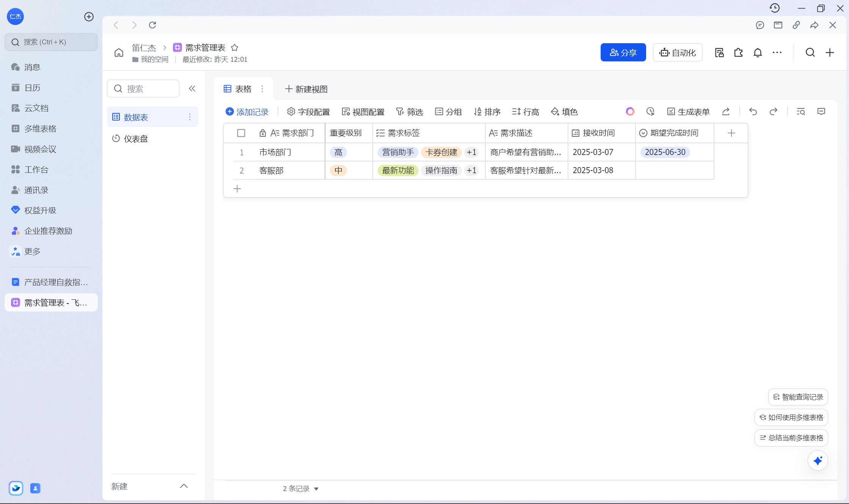This screenshot has height=504, width=849.
Task: Click the AI assistant sparkle button
Action: (818, 460)
